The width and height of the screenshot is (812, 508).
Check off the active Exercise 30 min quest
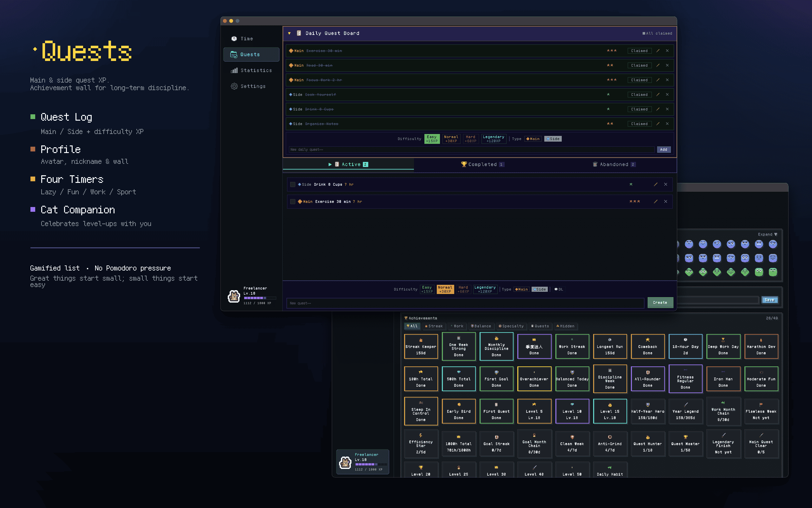pos(292,202)
